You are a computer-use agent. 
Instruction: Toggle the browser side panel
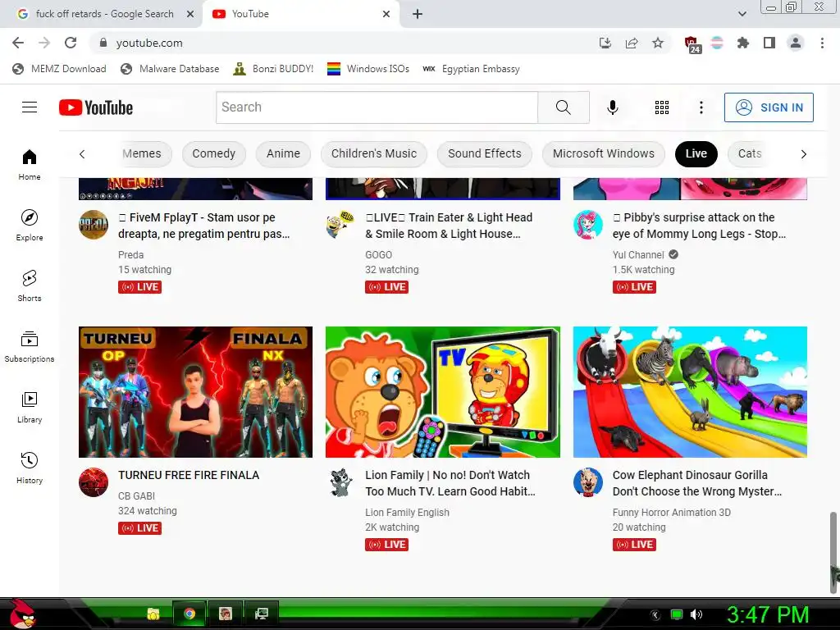(769, 43)
